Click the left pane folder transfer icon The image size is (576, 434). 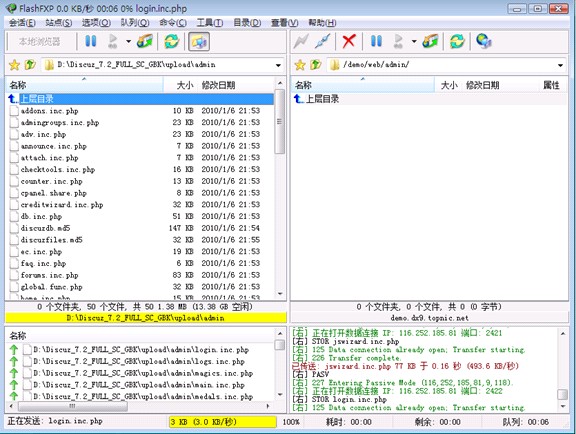tap(145, 41)
